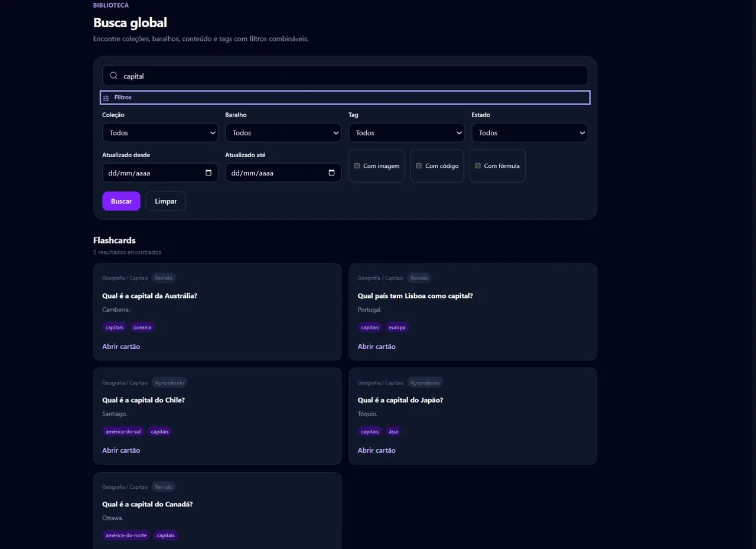Click the answer text Tóquio.
756x549 pixels.
[367, 414]
